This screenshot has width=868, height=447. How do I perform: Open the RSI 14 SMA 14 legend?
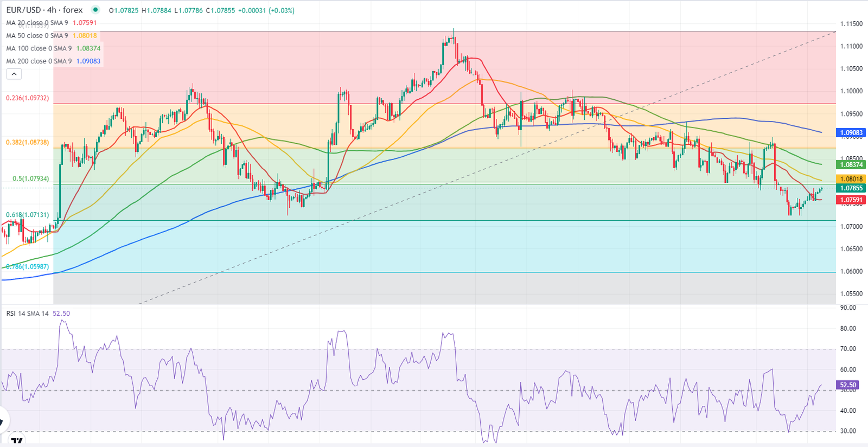[27, 314]
